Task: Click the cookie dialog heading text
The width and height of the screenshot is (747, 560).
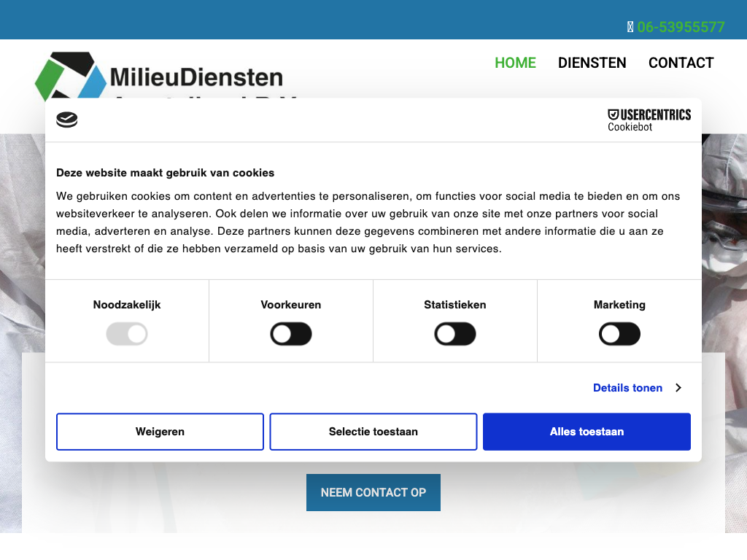Action: click(x=166, y=173)
